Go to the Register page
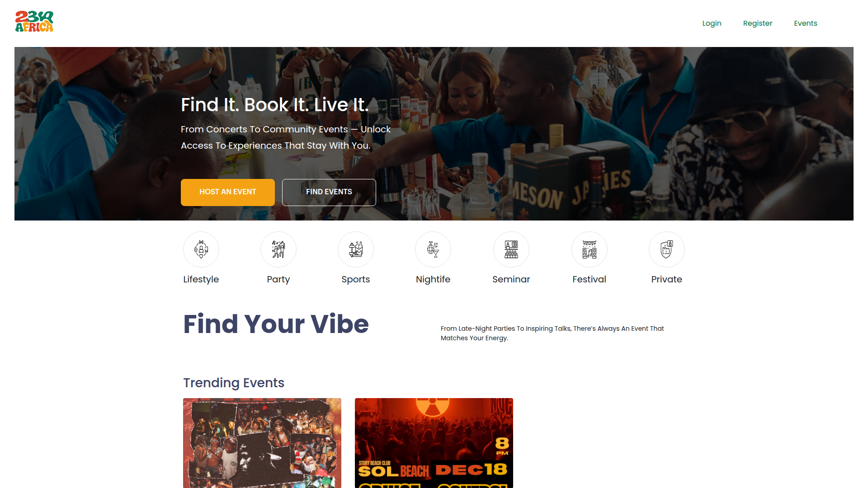 (758, 23)
